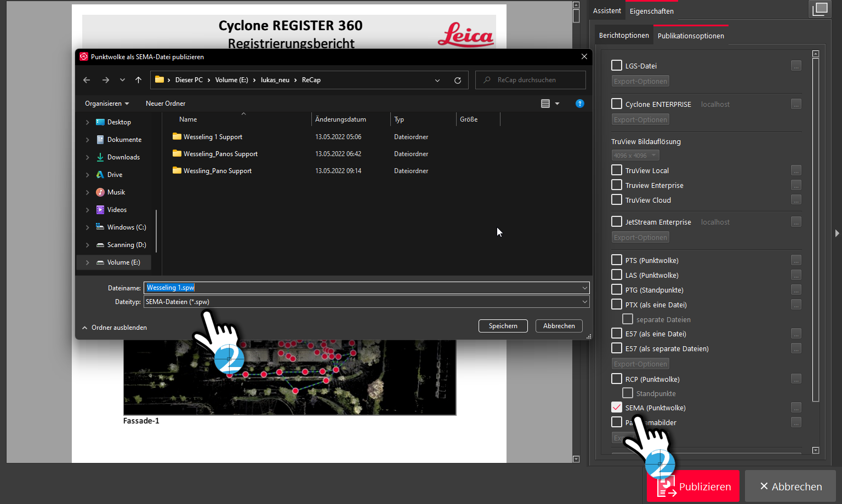Click browse button next to LGS-Datei

(796, 66)
